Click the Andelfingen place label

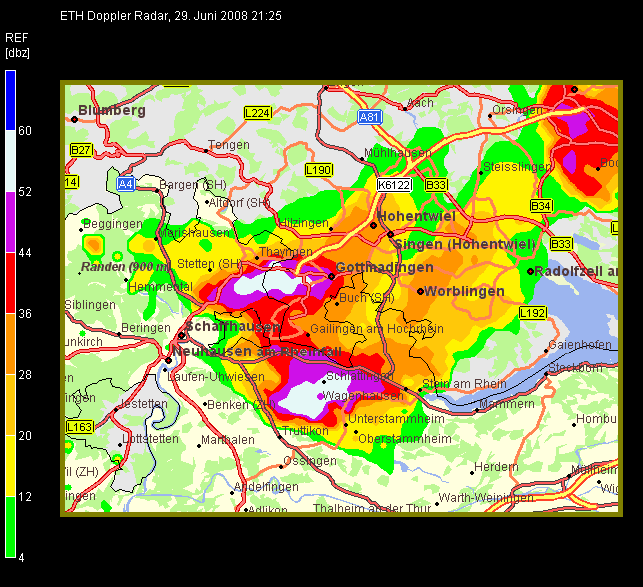click(x=266, y=487)
